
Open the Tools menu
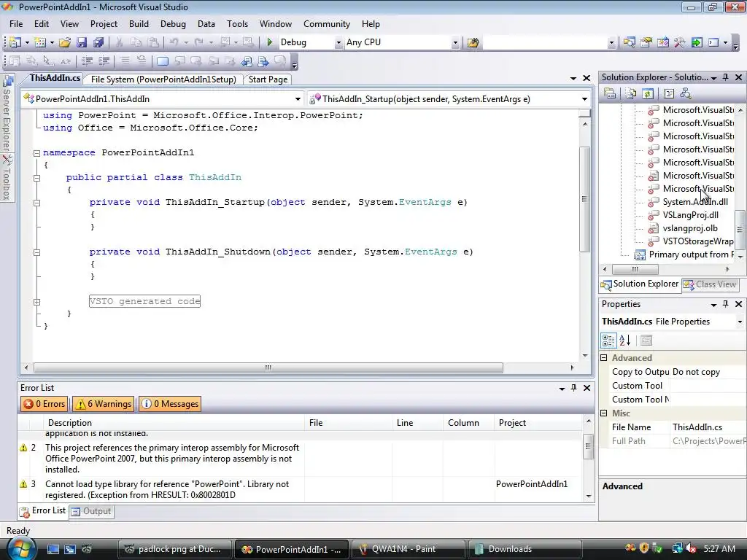(x=237, y=24)
